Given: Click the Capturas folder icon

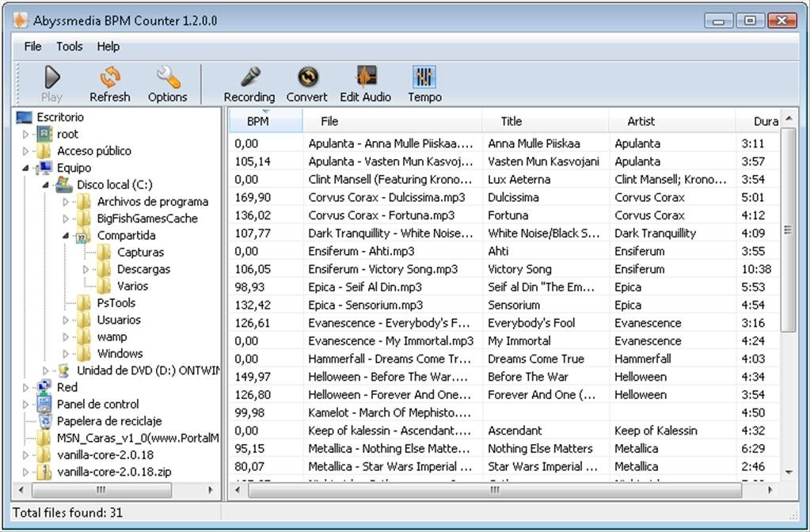Looking at the screenshot, I should click(103, 253).
